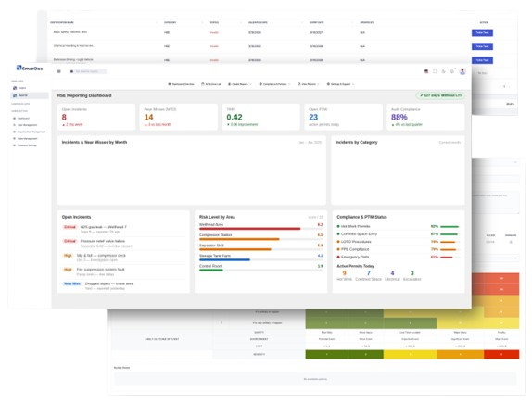This screenshot has width=532, height=403.
Task: Expand the View Reports dropdown menu
Action: (309, 84)
